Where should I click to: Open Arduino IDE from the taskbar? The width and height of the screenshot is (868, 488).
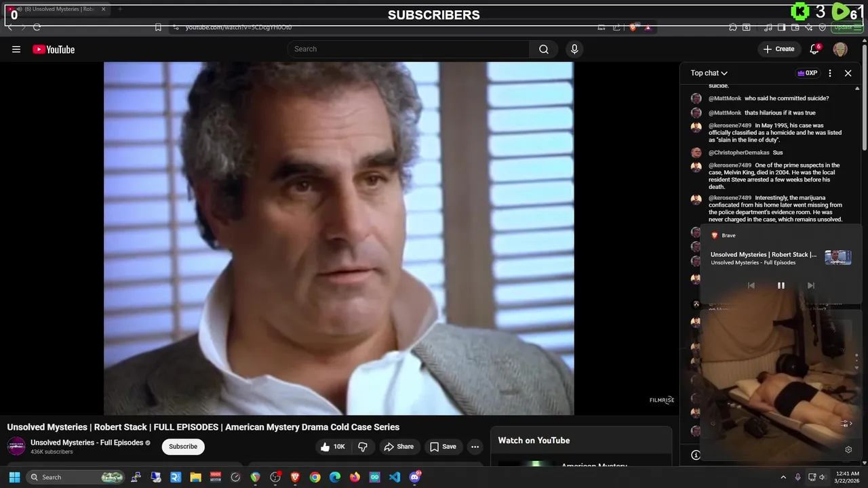click(x=374, y=477)
